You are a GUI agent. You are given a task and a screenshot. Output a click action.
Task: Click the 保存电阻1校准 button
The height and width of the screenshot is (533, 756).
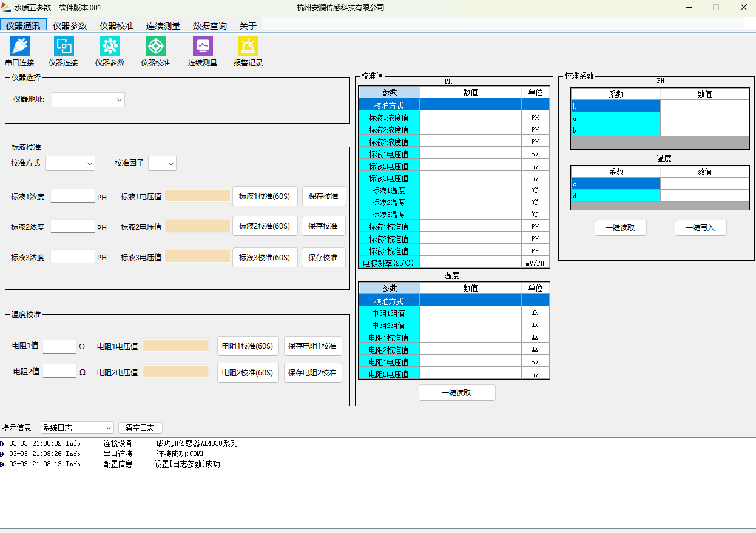(312, 346)
